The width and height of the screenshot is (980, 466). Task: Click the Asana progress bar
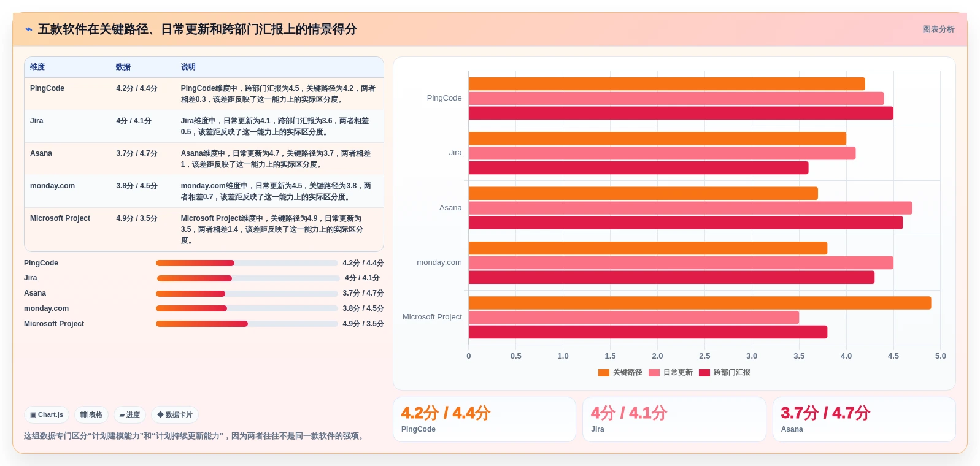click(x=247, y=294)
